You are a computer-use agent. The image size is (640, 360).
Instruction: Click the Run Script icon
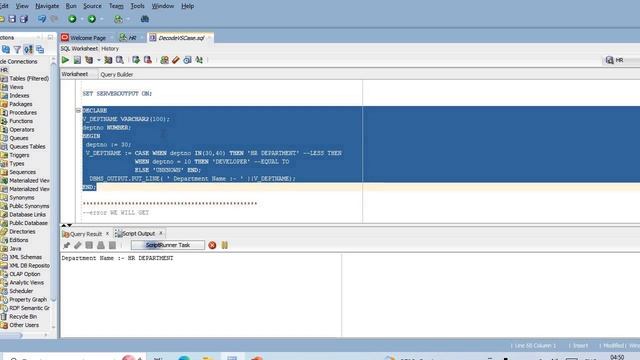(77, 60)
